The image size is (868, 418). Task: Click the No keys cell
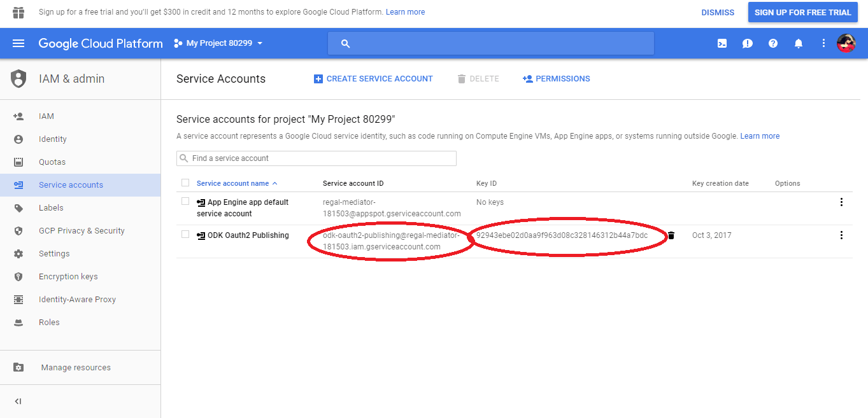click(490, 202)
